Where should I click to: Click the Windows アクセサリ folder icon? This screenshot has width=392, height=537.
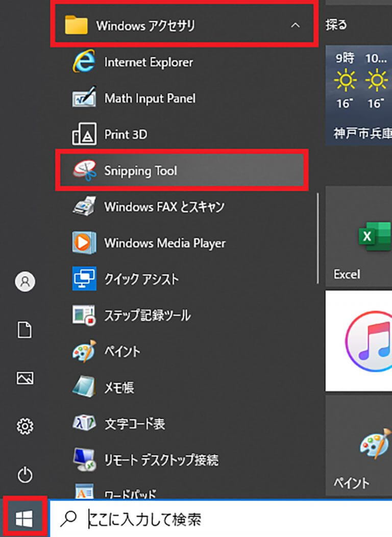[76, 25]
